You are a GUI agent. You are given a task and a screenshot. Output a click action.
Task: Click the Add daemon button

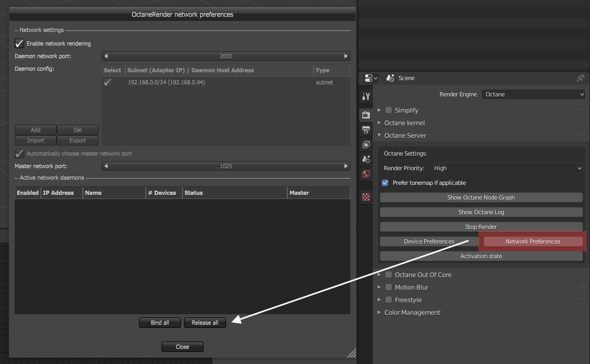[x=36, y=130]
